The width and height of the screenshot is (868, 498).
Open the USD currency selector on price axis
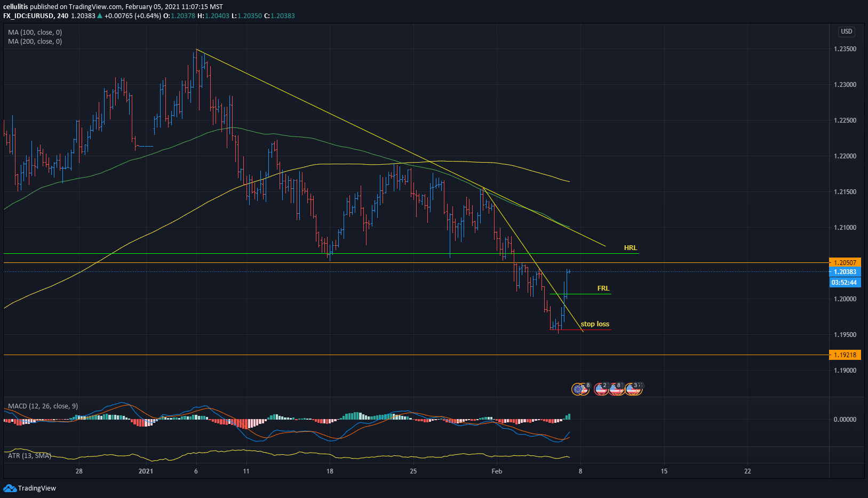tap(847, 31)
